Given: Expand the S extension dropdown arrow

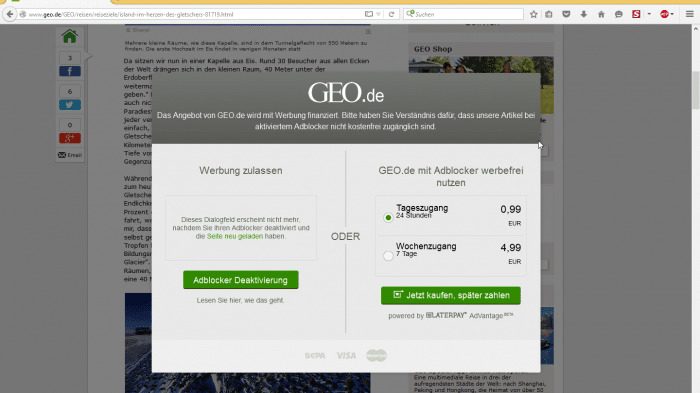Looking at the screenshot, I should pos(649,14).
